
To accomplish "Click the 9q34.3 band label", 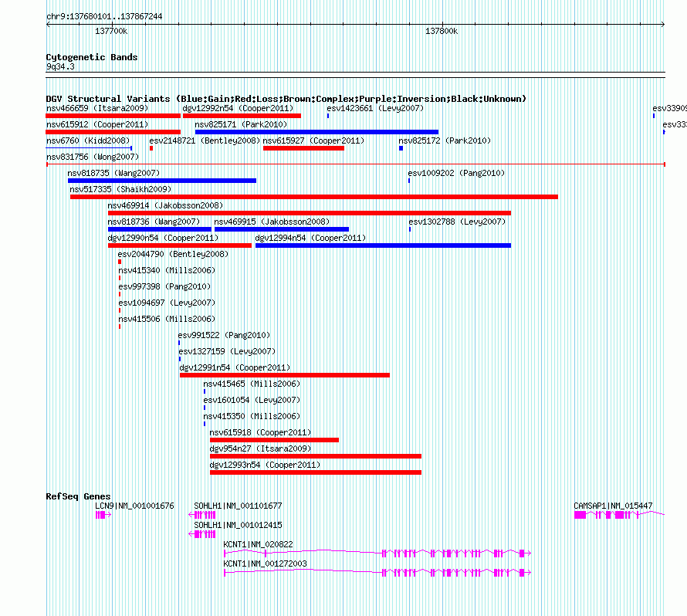I will pos(60,66).
